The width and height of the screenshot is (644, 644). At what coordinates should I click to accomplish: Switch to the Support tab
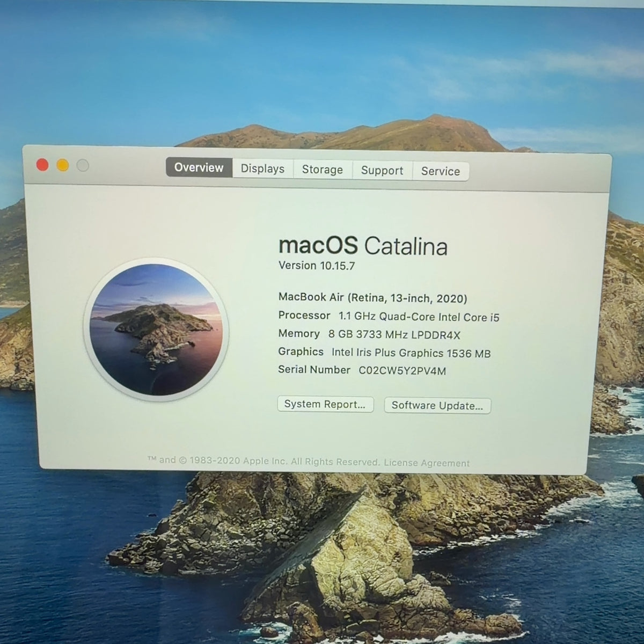pos(382,170)
